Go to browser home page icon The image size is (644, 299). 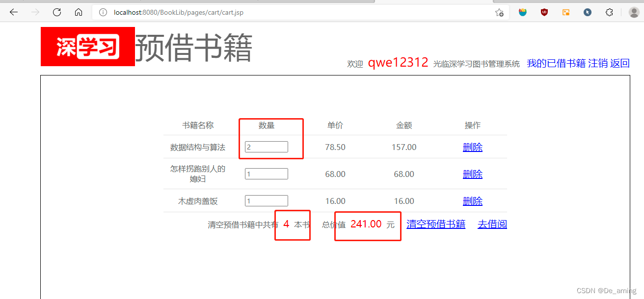coord(79,12)
